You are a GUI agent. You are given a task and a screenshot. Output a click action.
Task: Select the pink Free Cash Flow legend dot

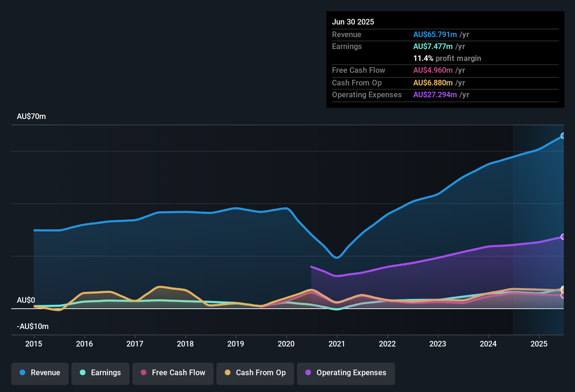(x=144, y=373)
